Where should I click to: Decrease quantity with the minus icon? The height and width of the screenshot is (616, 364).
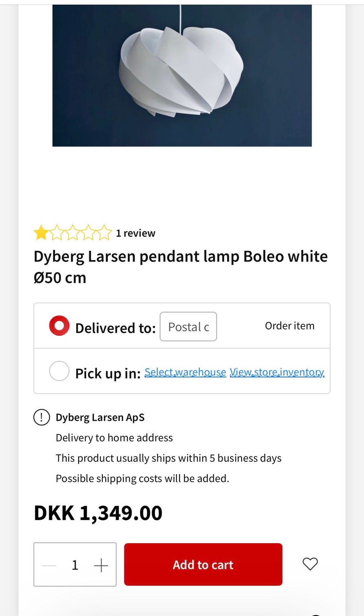(x=49, y=565)
